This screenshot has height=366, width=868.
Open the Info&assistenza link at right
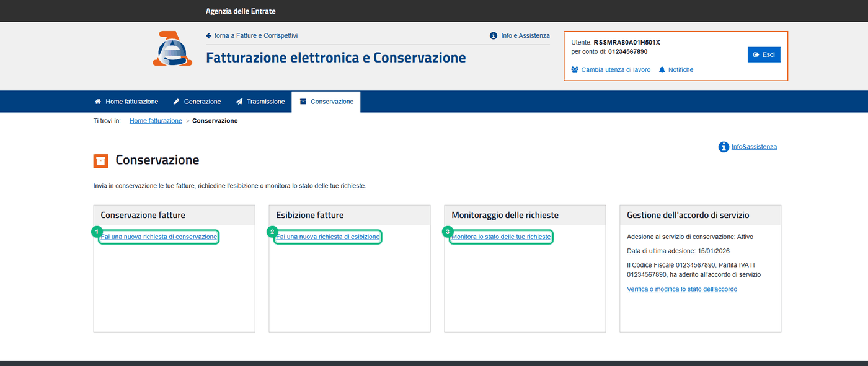point(754,147)
